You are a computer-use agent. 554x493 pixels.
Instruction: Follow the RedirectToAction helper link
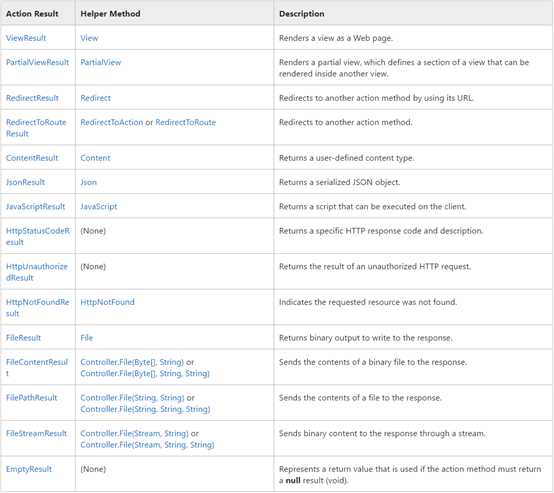(112, 122)
